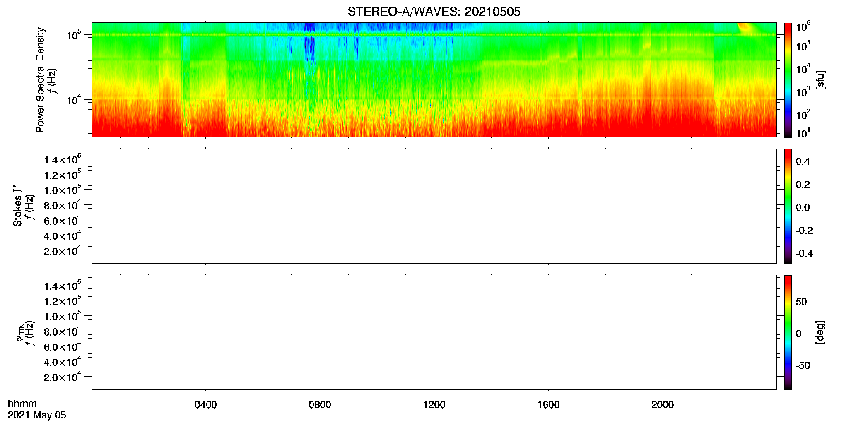Image resolution: width=868 pixels, height=447 pixels.
Task: Click the 10^6 label on power color bar
Action: (x=803, y=27)
